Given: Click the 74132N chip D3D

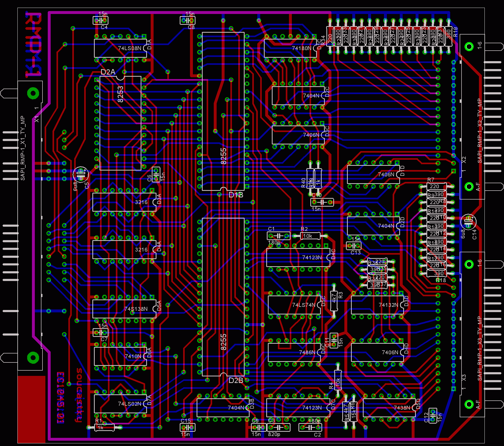Looking at the screenshot, I should click(x=377, y=305).
